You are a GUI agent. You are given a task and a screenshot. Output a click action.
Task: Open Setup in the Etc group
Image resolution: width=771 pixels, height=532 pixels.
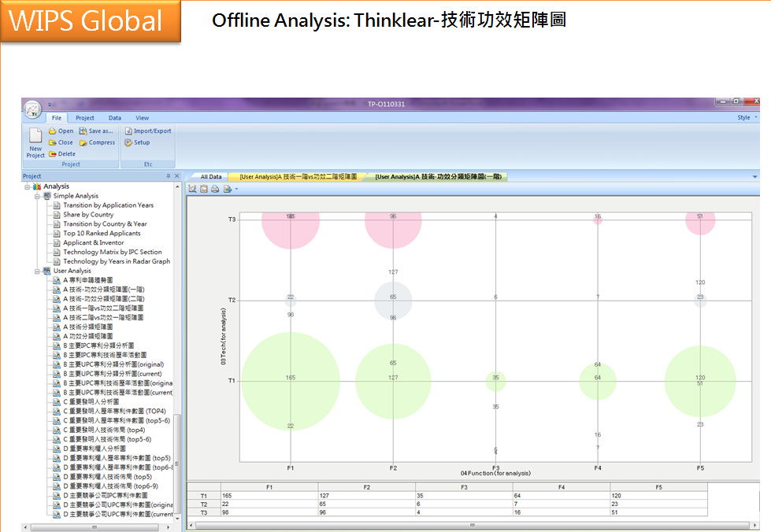(129, 142)
